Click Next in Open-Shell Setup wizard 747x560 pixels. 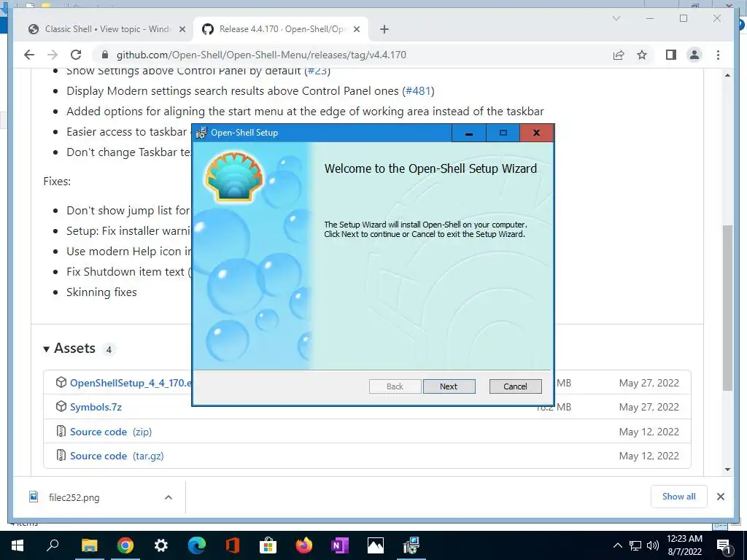(449, 386)
